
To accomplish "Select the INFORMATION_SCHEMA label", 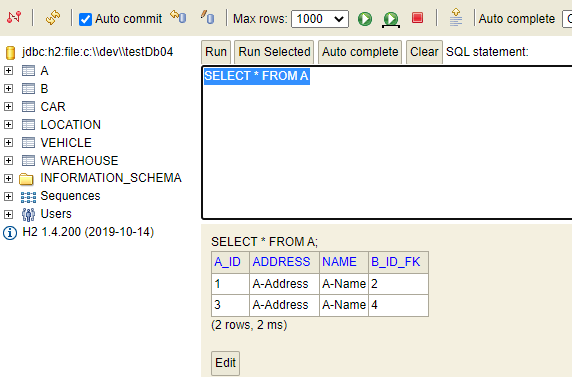I will [x=111, y=178].
